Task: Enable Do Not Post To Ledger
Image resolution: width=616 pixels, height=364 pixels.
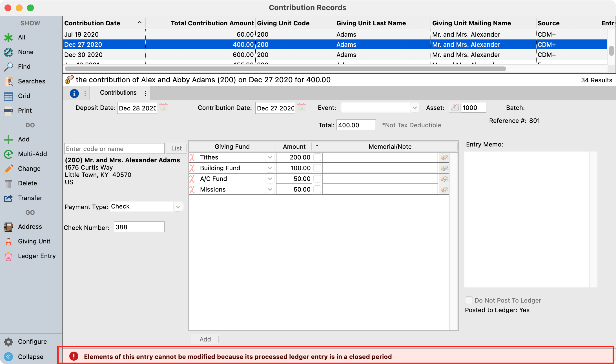Action: [469, 300]
